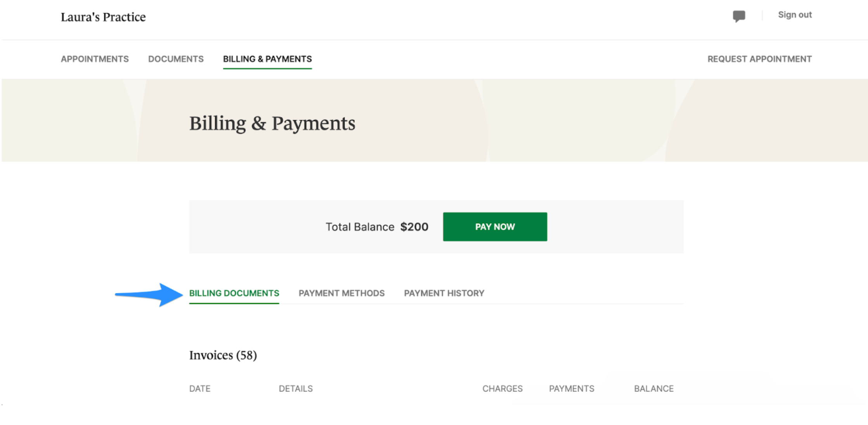Open the Documents navigation tab

[x=176, y=59]
